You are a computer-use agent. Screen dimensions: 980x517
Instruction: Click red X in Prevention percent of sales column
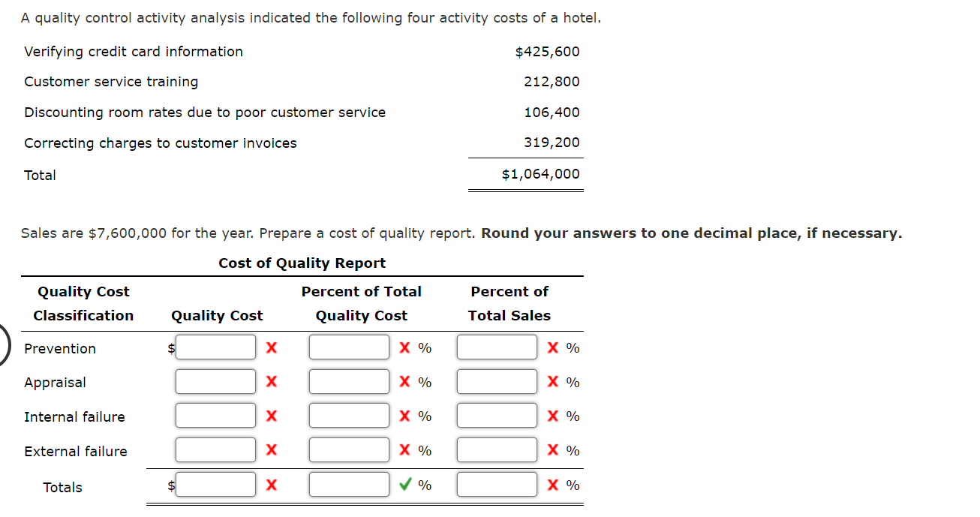[x=552, y=347]
